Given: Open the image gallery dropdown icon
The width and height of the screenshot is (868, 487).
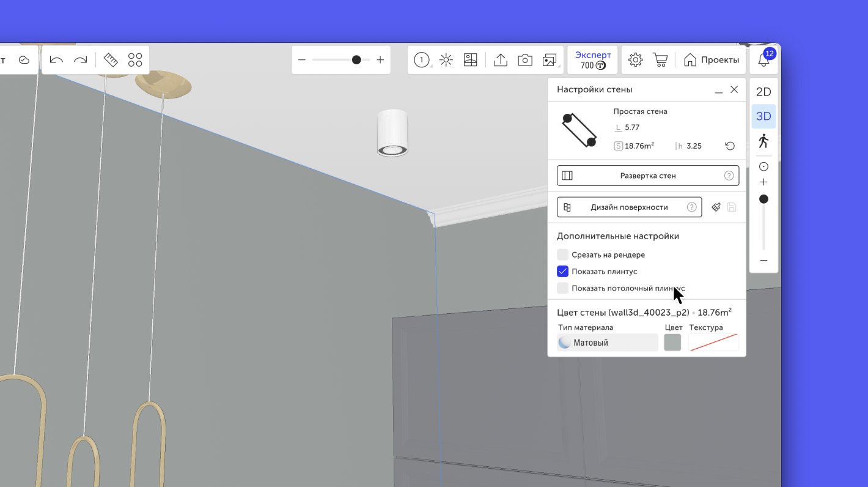Looking at the screenshot, I should [x=550, y=60].
